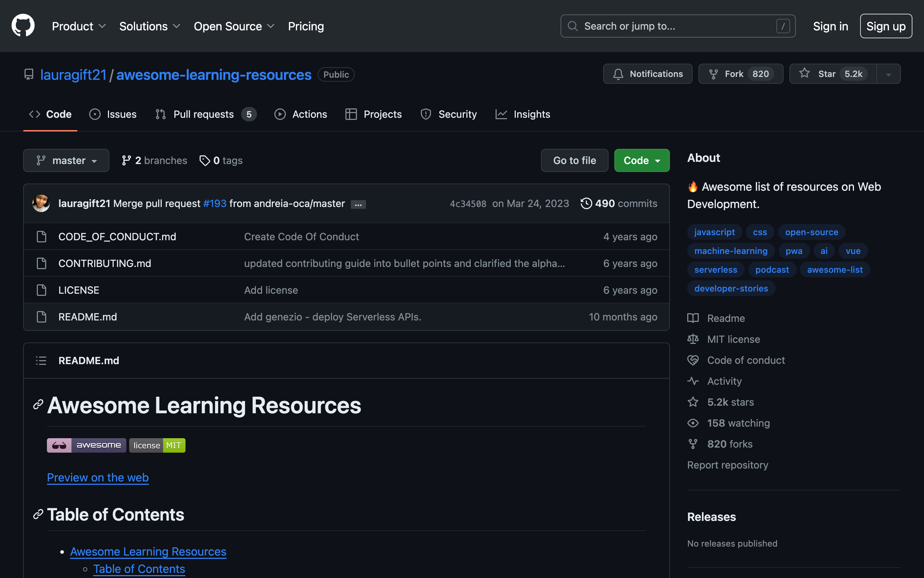Screen dimensions: 924x578
Task: Click the developer-stories topic tag
Action: click(731, 288)
